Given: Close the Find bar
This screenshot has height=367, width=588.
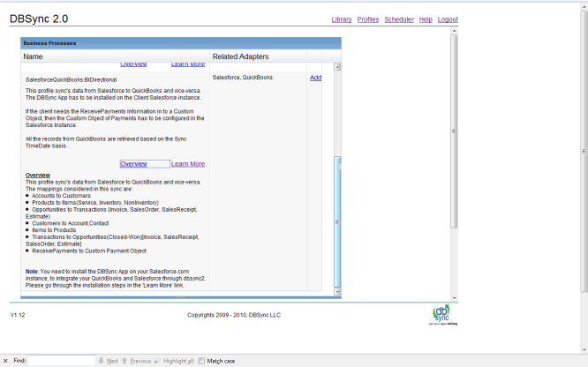Looking at the screenshot, I should click(x=6, y=361).
